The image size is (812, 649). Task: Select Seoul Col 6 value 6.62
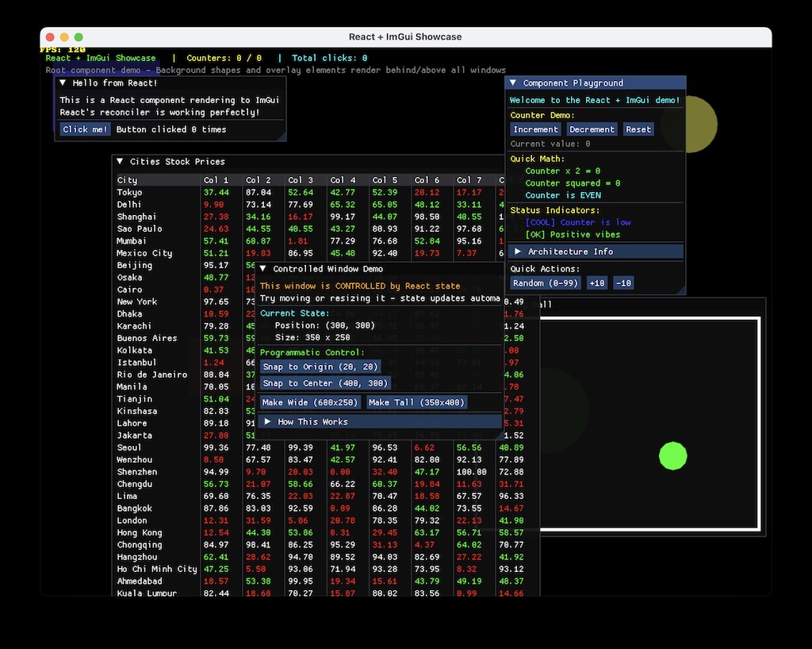425,448
